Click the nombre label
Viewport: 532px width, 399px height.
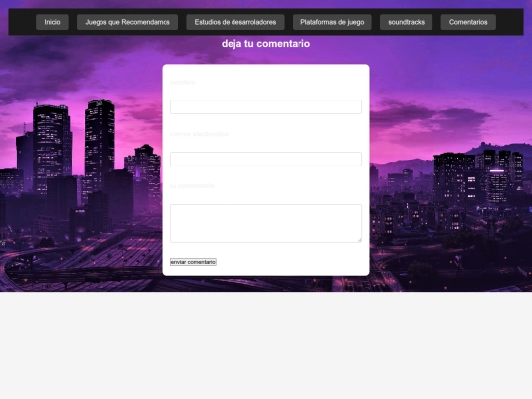(x=183, y=82)
